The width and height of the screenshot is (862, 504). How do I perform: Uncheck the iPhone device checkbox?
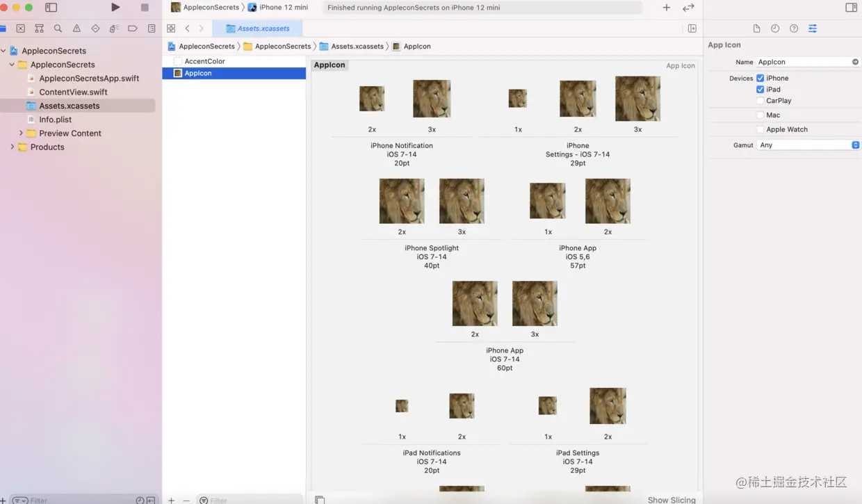(x=761, y=78)
